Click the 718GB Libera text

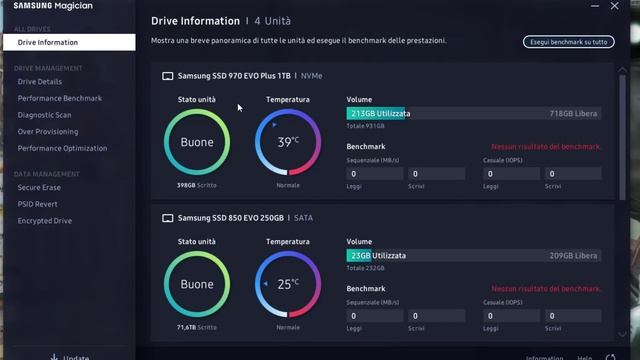(x=573, y=114)
